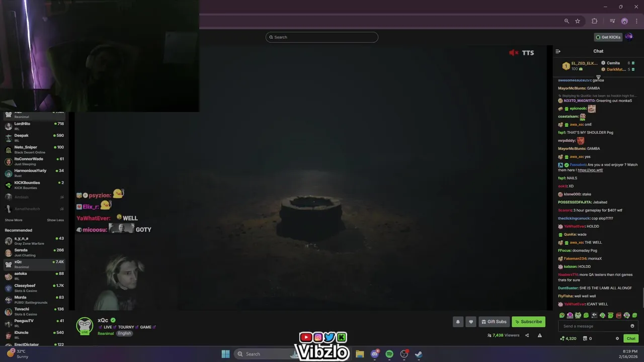644x362 pixels.
Task: Collapse the chat panel with the arrow icon
Action: (x=557, y=51)
